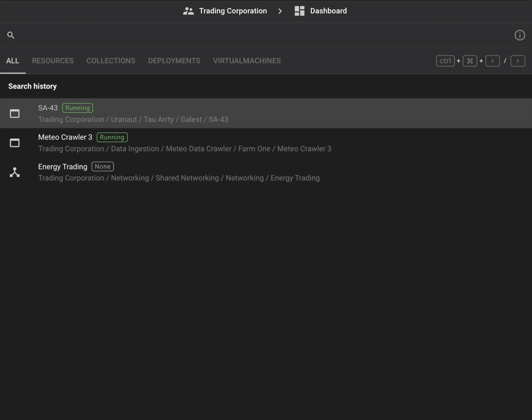Click the Trading Corporation people icon
Screen dimensions: 532x420
coord(188,10)
